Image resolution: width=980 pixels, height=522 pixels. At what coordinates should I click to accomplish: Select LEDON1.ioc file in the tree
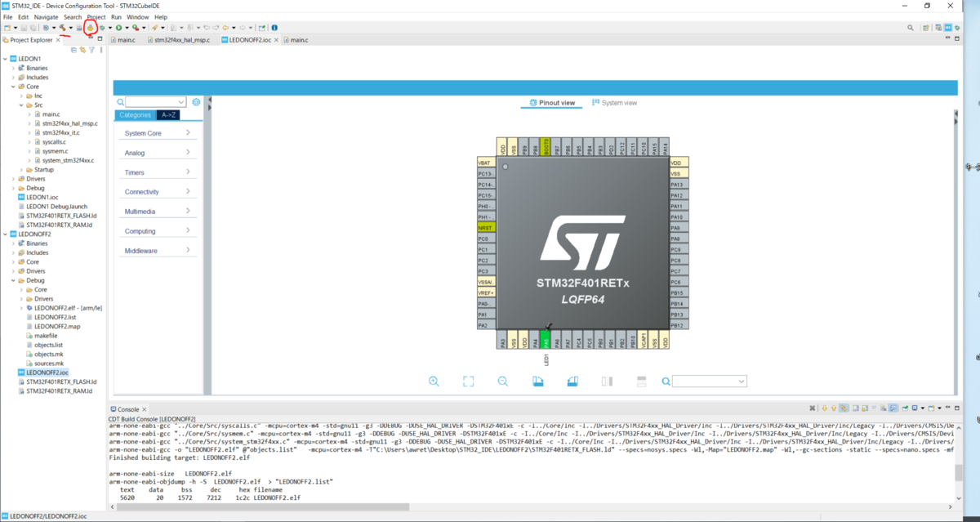tap(42, 197)
